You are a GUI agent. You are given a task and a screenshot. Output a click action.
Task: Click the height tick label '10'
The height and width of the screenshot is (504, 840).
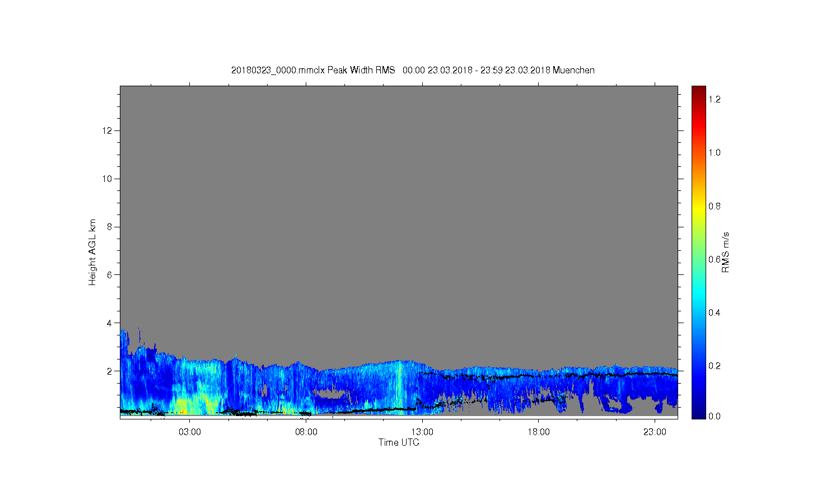108,179
